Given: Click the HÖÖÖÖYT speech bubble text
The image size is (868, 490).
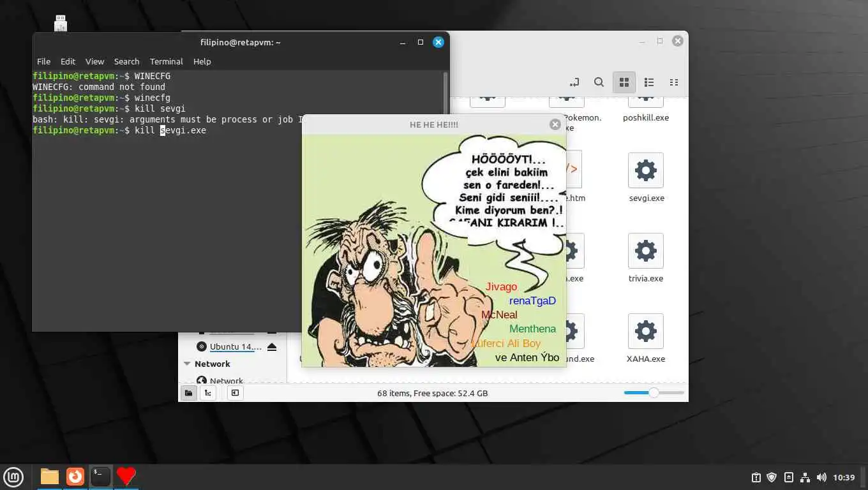Looking at the screenshot, I should 508,160.
